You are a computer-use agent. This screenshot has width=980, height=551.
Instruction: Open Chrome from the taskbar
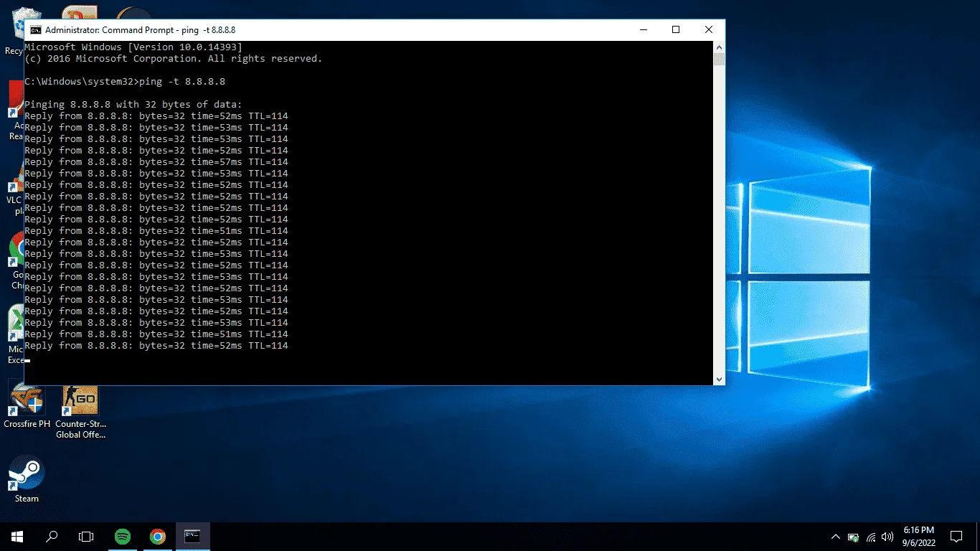click(x=158, y=536)
